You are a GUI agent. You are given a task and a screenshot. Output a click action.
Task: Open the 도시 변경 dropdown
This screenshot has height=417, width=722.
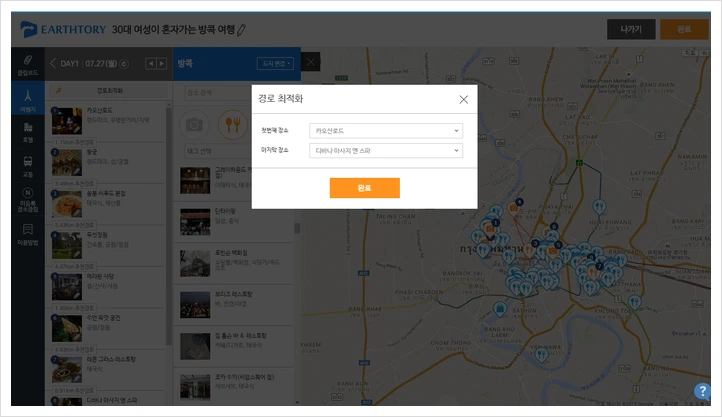click(x=275, y=64)
